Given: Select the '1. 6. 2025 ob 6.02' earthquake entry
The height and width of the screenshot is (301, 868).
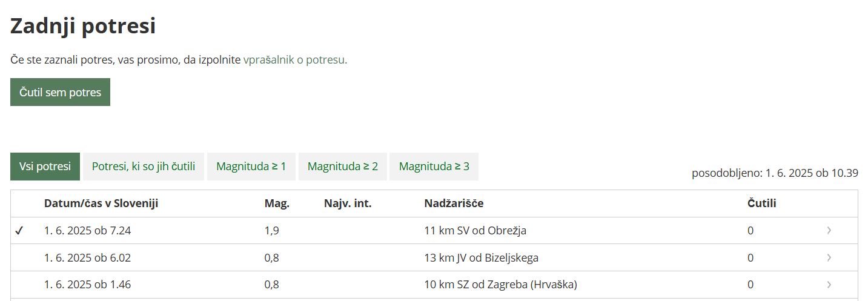Looking at the screenshot, I should coord(87,258).
